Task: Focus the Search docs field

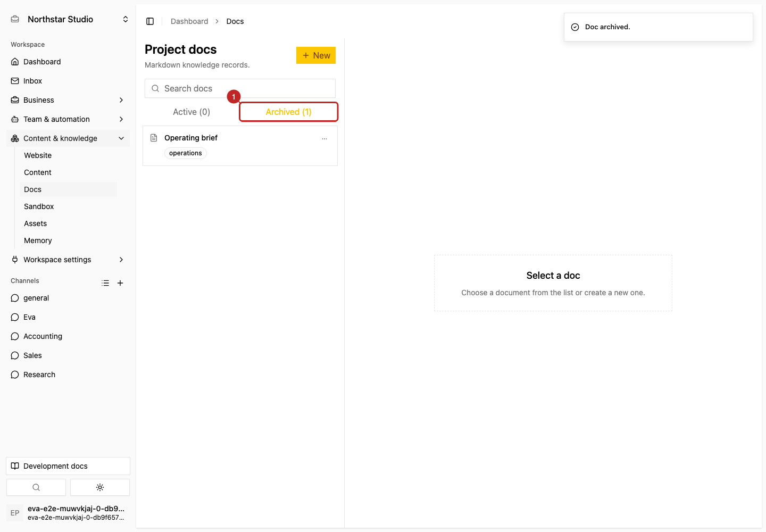Action: 240,88
